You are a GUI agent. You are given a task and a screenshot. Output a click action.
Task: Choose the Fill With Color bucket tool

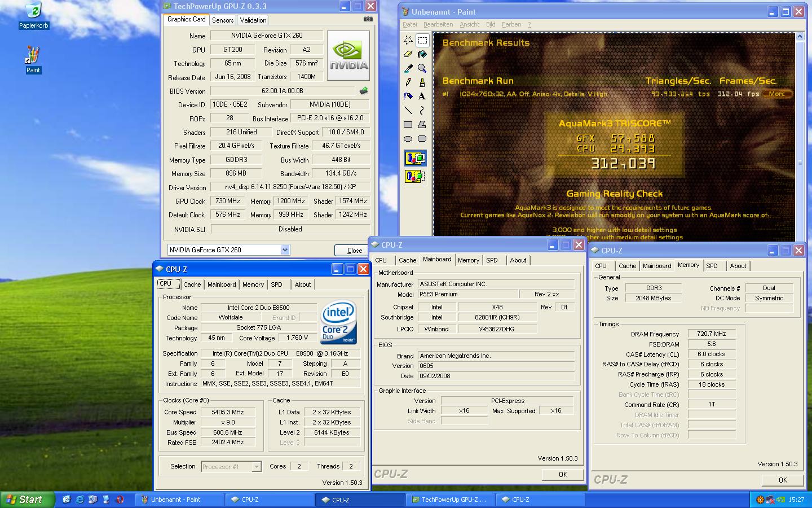pyautogui.click(x=422, y=54)
